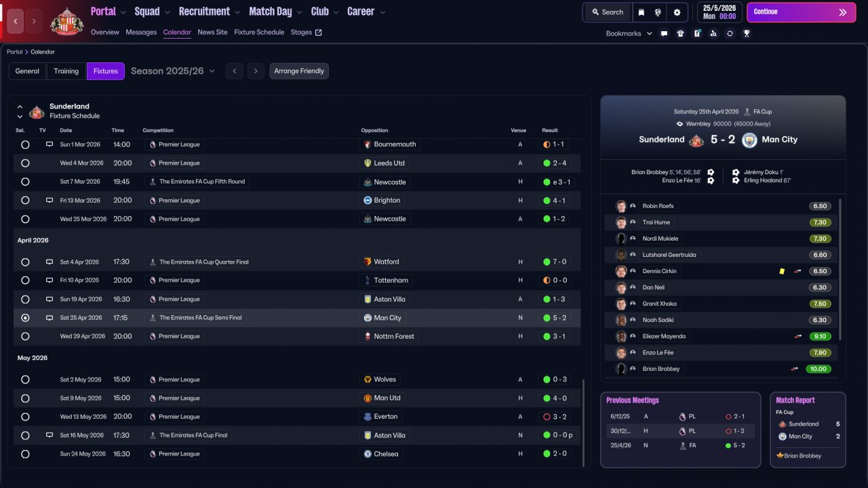Collapse the Sunderland Fixture Schedule up chevron
This screenshot has width=868, height=488.
coord(20,107)
